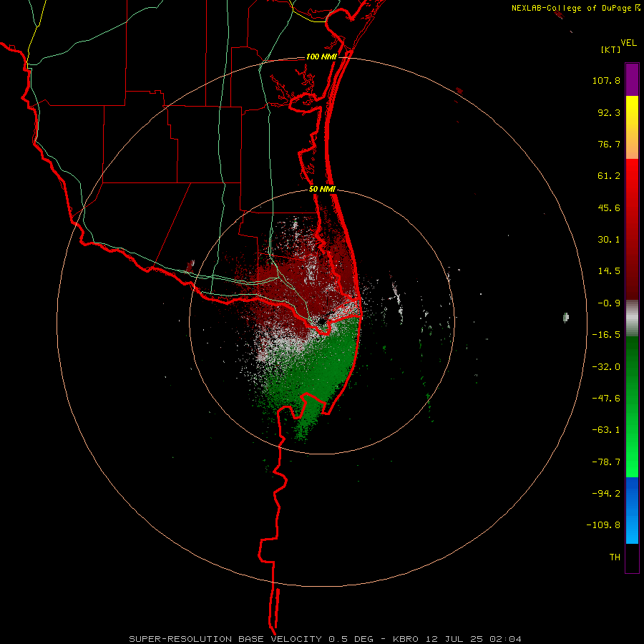The height and width of the screenshot is (644, 644).
Task: Pick the purple segment of velocity scale
Action: [x=632, y=79]
